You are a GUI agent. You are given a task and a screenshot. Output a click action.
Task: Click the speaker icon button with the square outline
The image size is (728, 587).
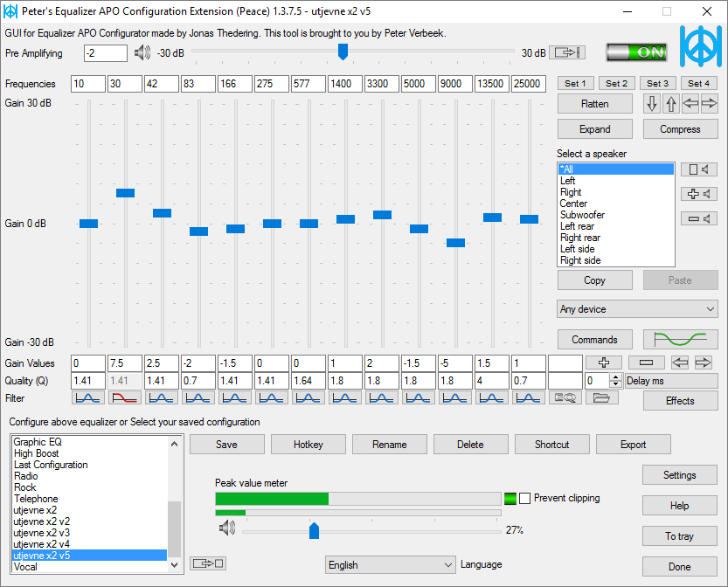[699, 169]
